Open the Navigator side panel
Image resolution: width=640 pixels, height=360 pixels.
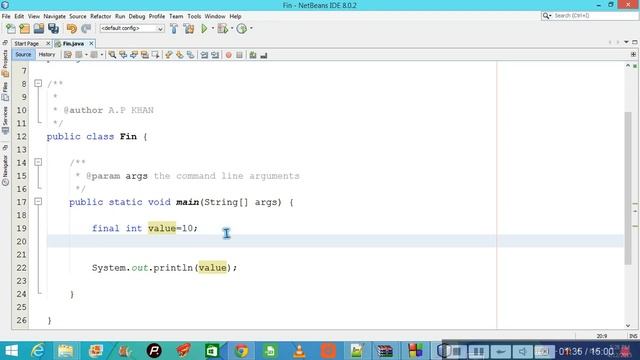tap(5, 170)
